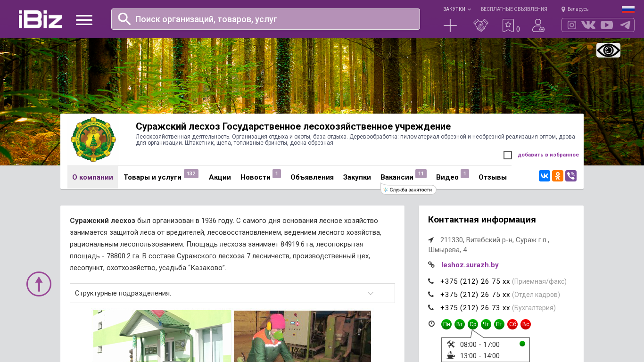
Task: Open the 'Закупки' dropdown in top bar
Action: point(456,9)
